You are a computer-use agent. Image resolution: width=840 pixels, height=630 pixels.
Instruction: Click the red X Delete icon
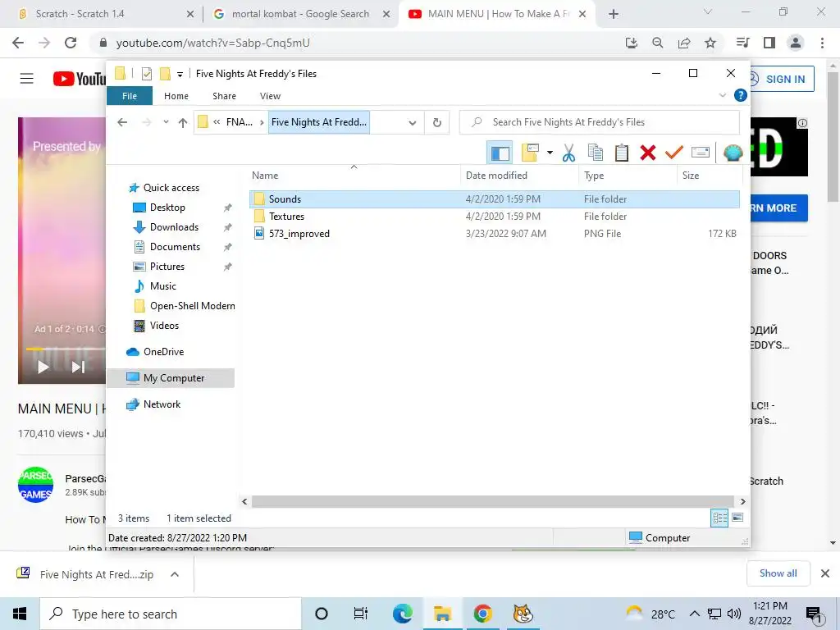click(x=648, y=153)
